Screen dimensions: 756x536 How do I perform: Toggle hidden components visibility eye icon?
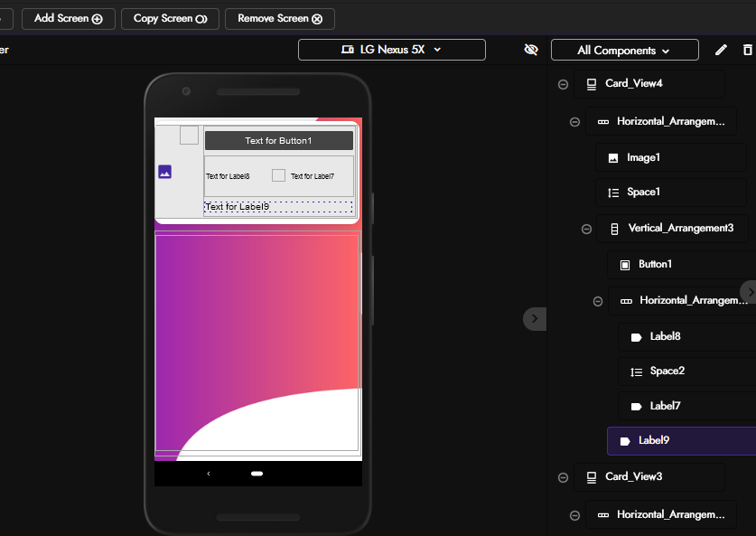(531, 50)
